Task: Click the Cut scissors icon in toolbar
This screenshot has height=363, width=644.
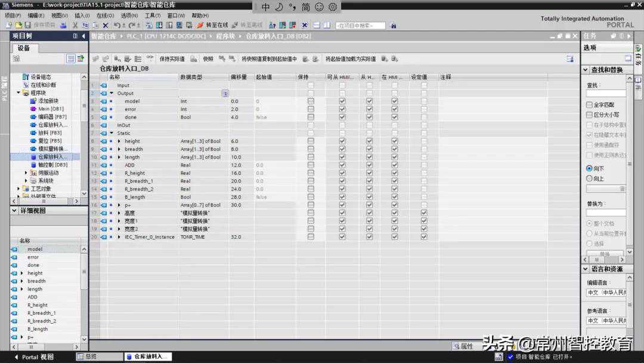Action: point(75,25)
